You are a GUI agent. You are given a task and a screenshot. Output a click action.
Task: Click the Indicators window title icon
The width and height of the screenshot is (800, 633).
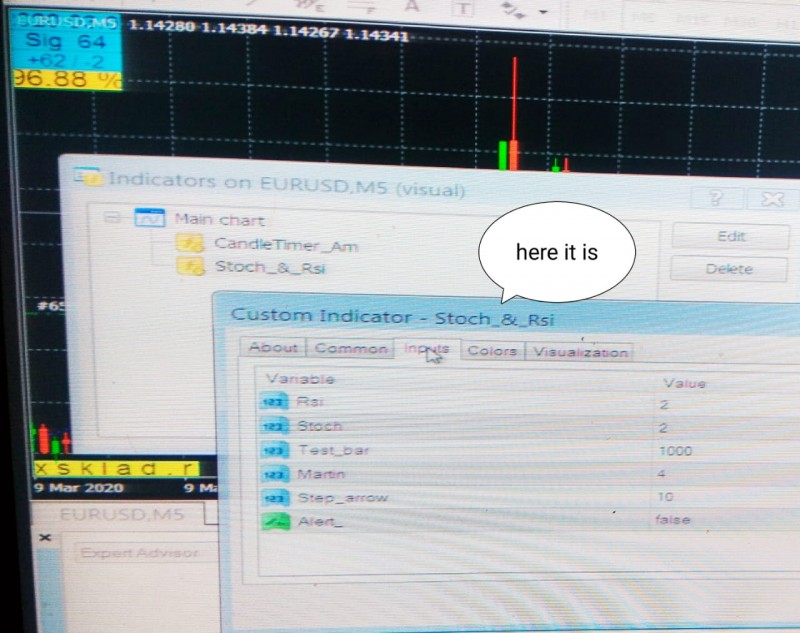[88, 176]
